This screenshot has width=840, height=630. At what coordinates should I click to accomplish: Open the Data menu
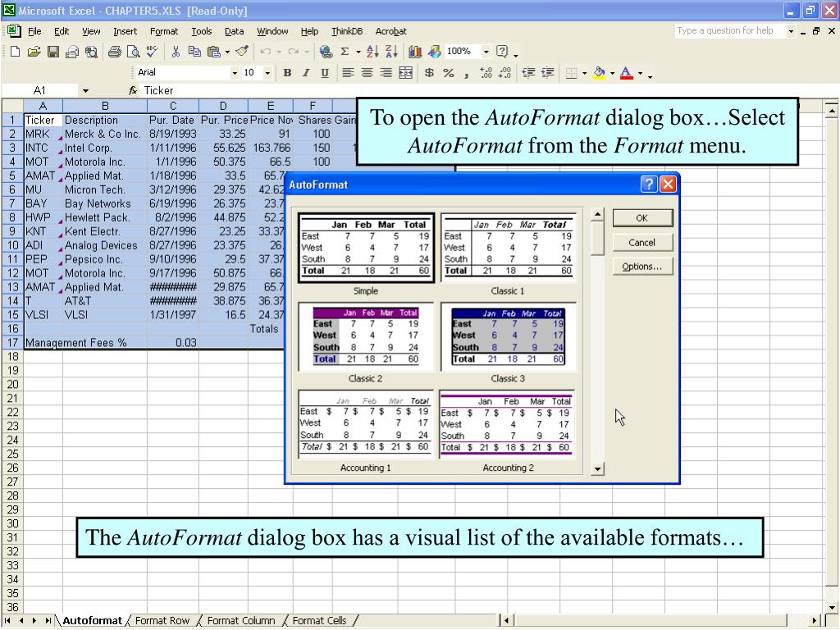(x=234, y=32)
